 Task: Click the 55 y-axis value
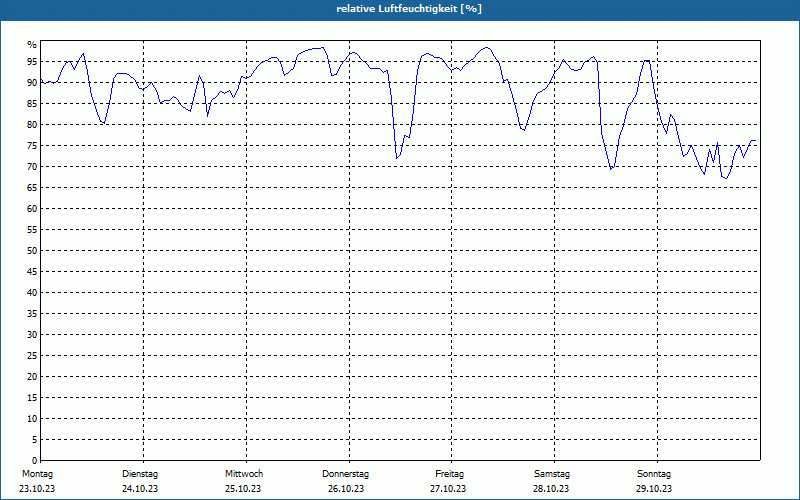tap(32, 230)
